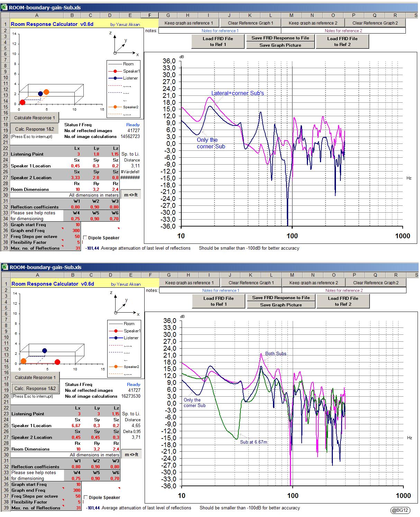This screenshot has width=420, height=517.
Task: Toggle Dipole Speaker checkbox in bottom window
Action: (x=86, y=497)
